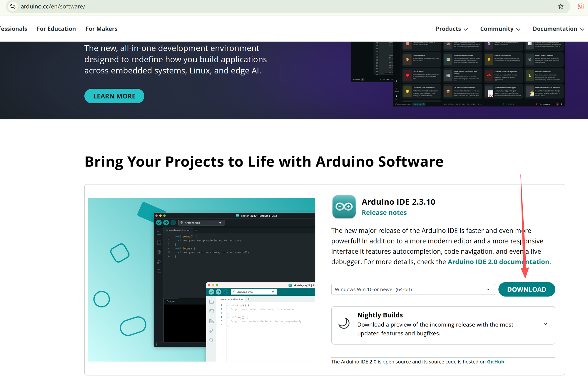Viewport: 588px width, 387px height.
Task: Click the Arduino App Lab preview image
Action: coord(458,74)
